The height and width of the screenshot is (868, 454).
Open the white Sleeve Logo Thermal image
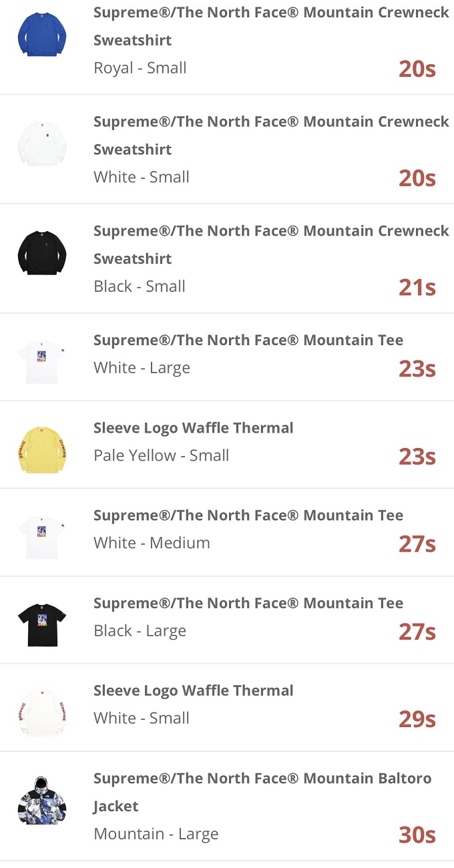(x=42, y=712)
